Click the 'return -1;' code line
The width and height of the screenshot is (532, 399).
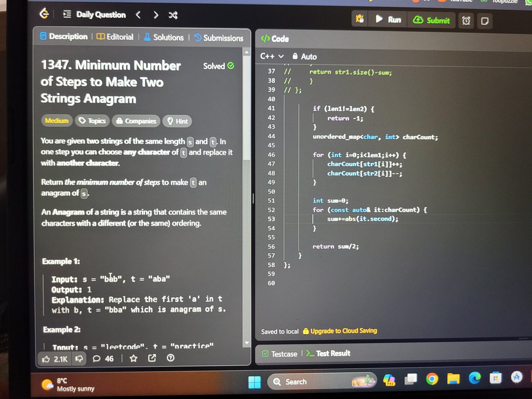tap(345, 118)
